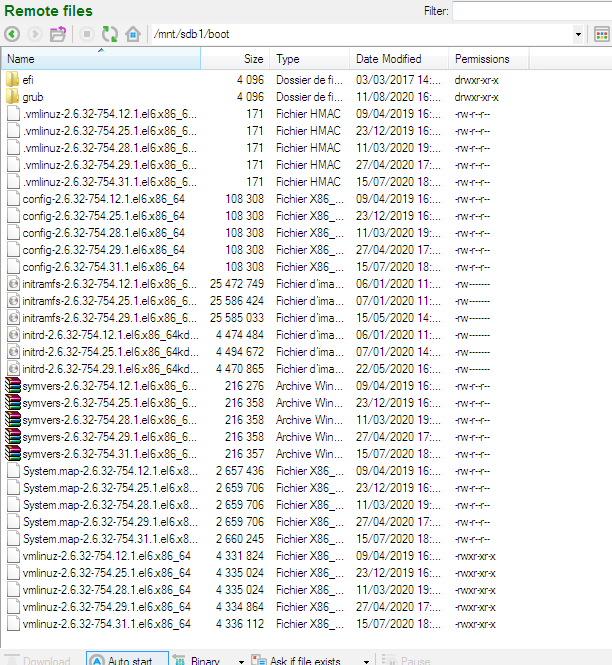Open the efi folder

coord(28,80)
